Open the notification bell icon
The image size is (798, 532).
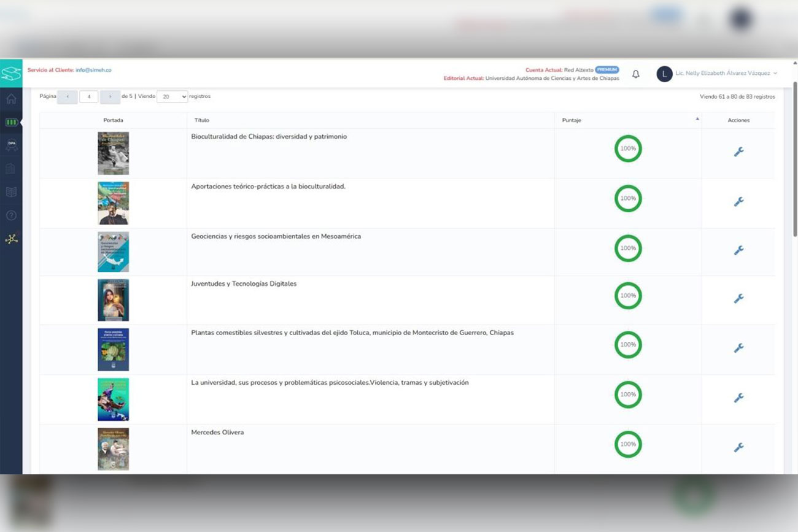click(635, 74)
